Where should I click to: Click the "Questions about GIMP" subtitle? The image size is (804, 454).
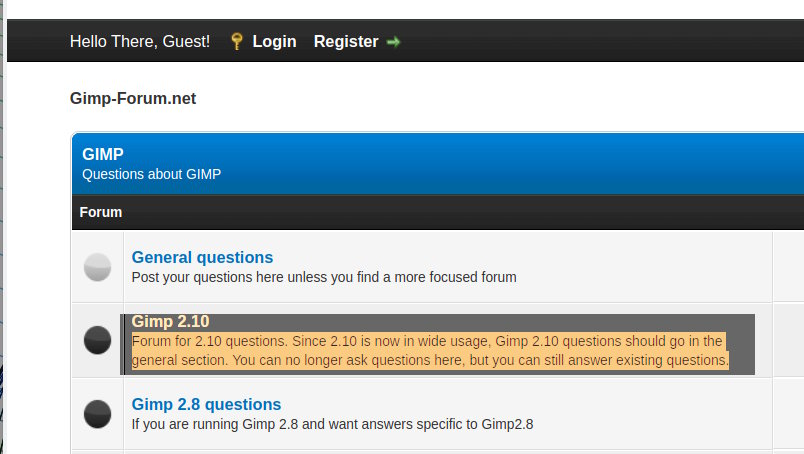pos(151,174)
